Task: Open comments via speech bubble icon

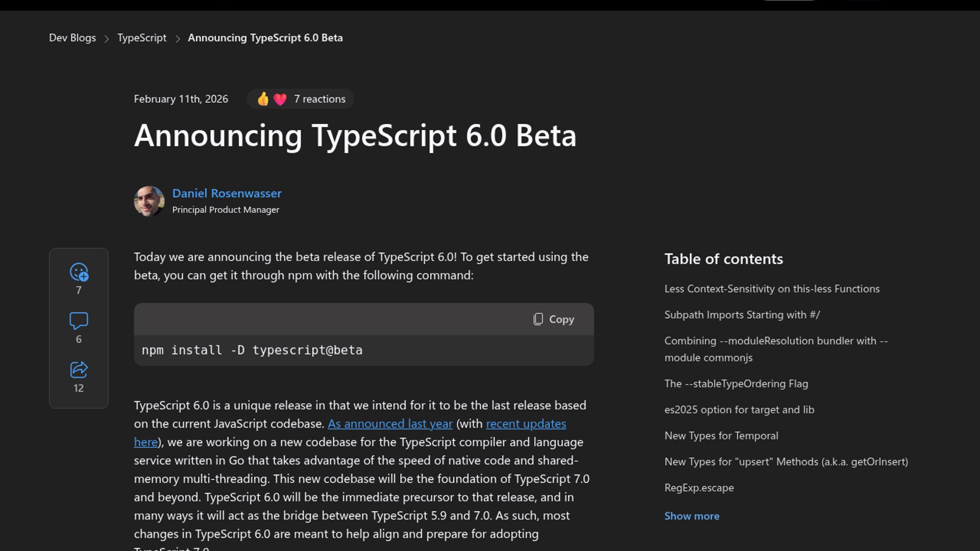Action: 79,321
